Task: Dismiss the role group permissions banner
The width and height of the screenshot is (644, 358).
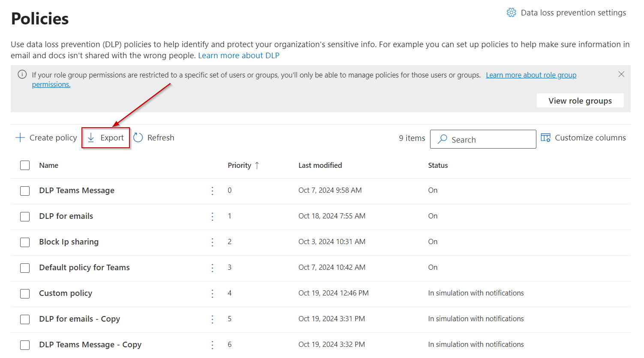Action: tap(621, 74)
